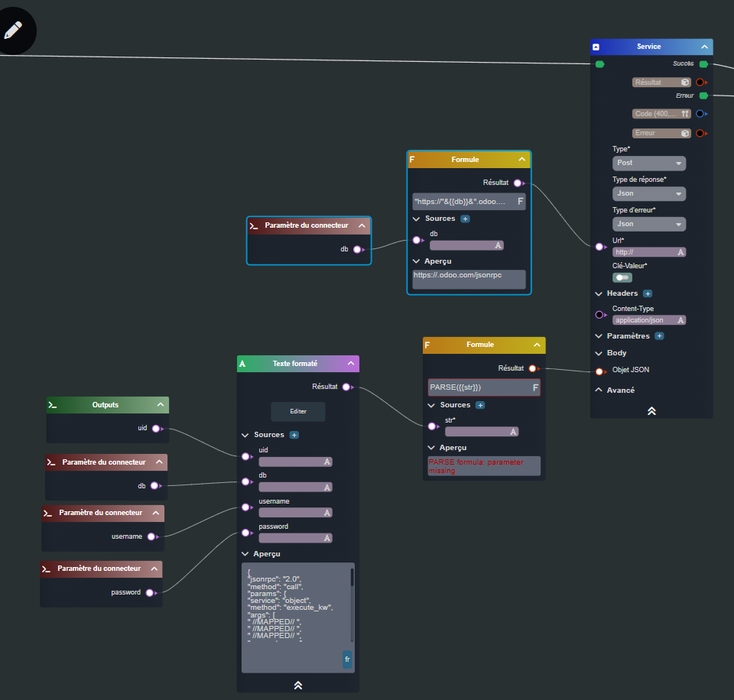Collapse the Outputs node with its header chevron
Image resolution: width=734 pixels, height=700 pixels.
(161, 405)
